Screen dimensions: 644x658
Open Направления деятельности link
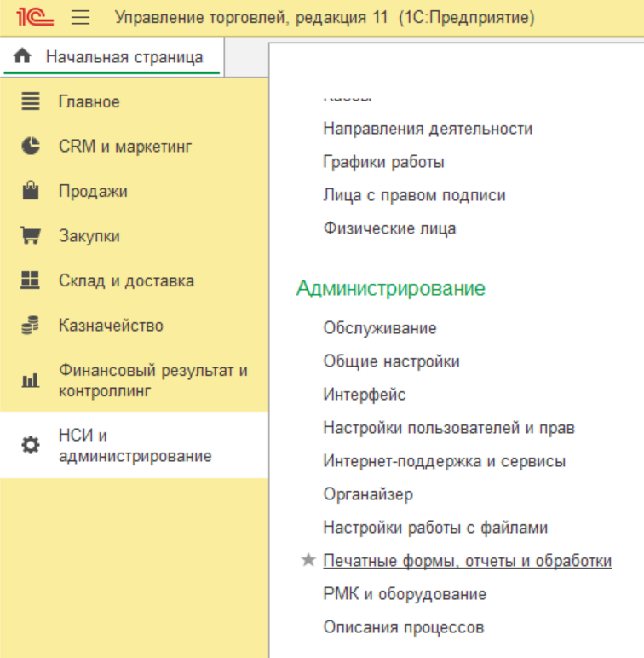[x=428, y=129]
